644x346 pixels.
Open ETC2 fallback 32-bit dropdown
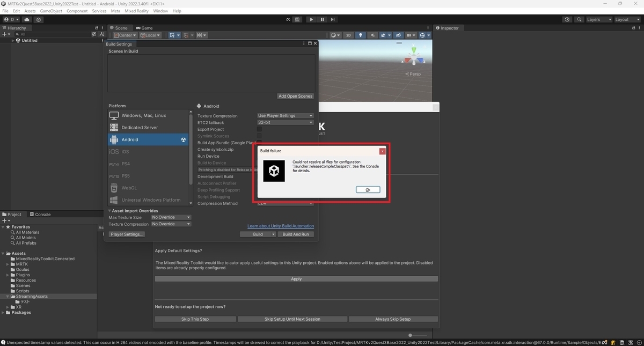[x=285, y=122]
